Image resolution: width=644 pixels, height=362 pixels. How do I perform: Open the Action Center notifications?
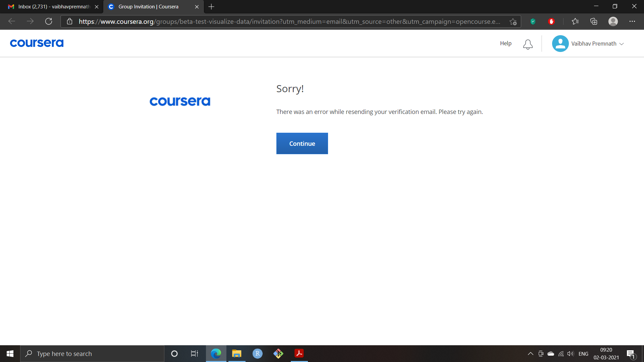click(631, 354)
